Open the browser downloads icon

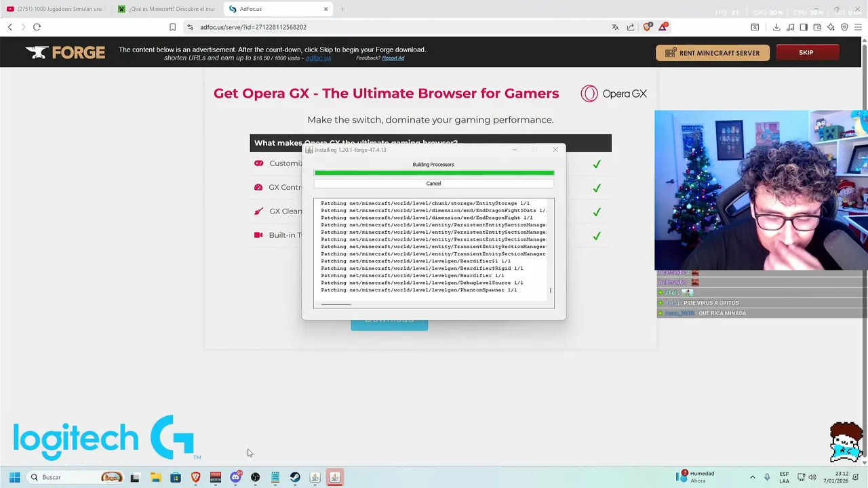776,27
